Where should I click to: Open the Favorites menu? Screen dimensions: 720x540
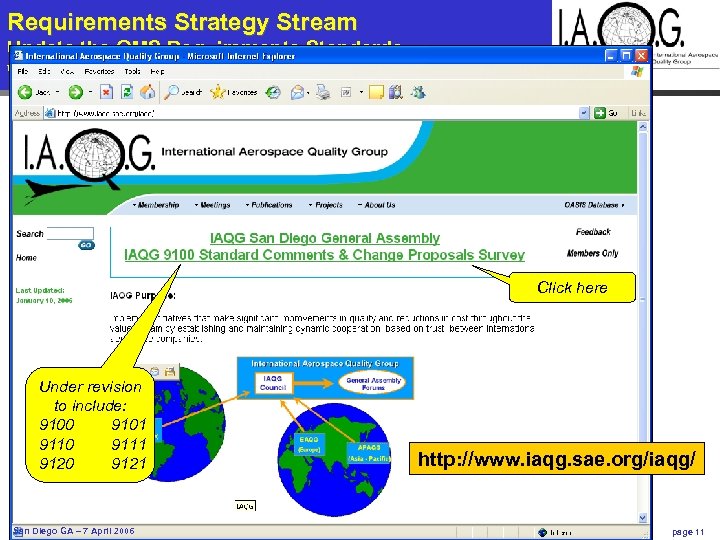coord(99,71)
